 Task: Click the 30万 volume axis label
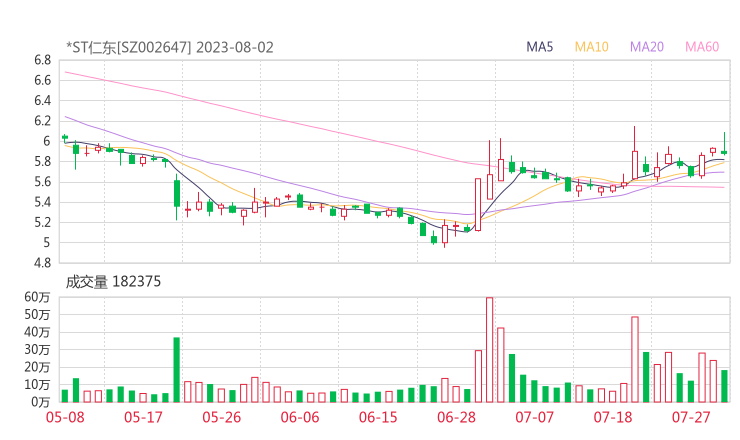pos(37,349)
